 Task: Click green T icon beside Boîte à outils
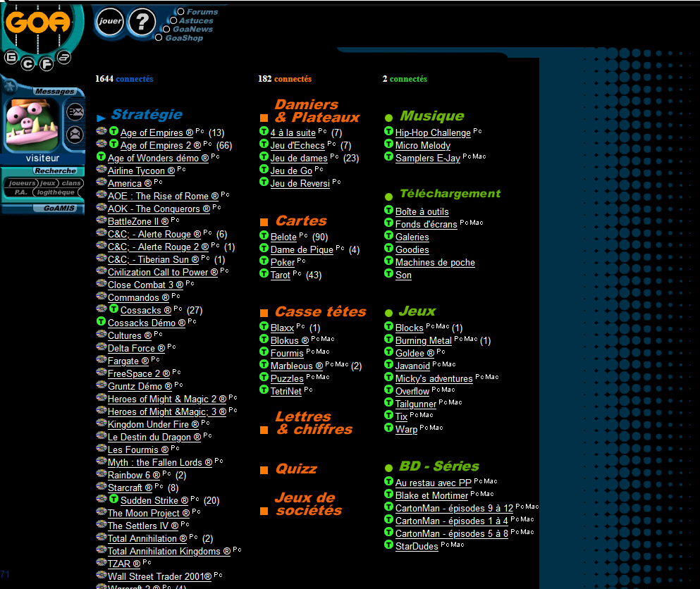tap(389, 210)
